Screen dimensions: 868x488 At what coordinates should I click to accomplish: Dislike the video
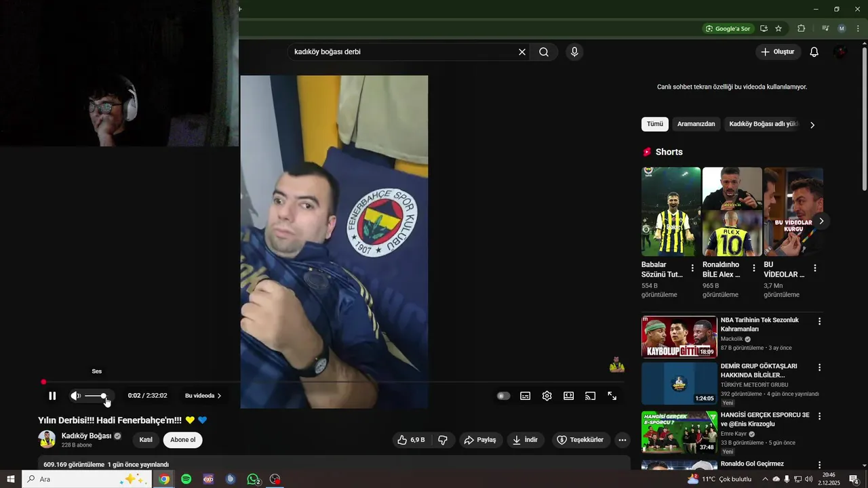(443, 440)
